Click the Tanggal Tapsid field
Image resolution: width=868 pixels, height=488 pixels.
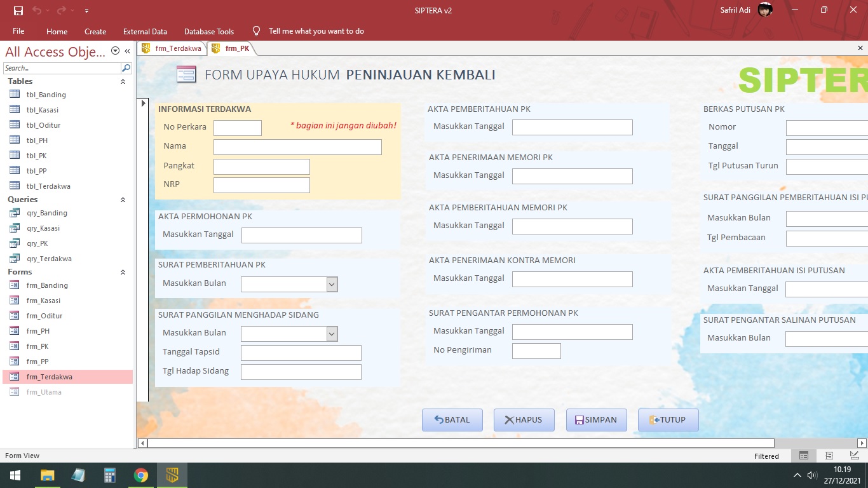(x=301, y=353)
